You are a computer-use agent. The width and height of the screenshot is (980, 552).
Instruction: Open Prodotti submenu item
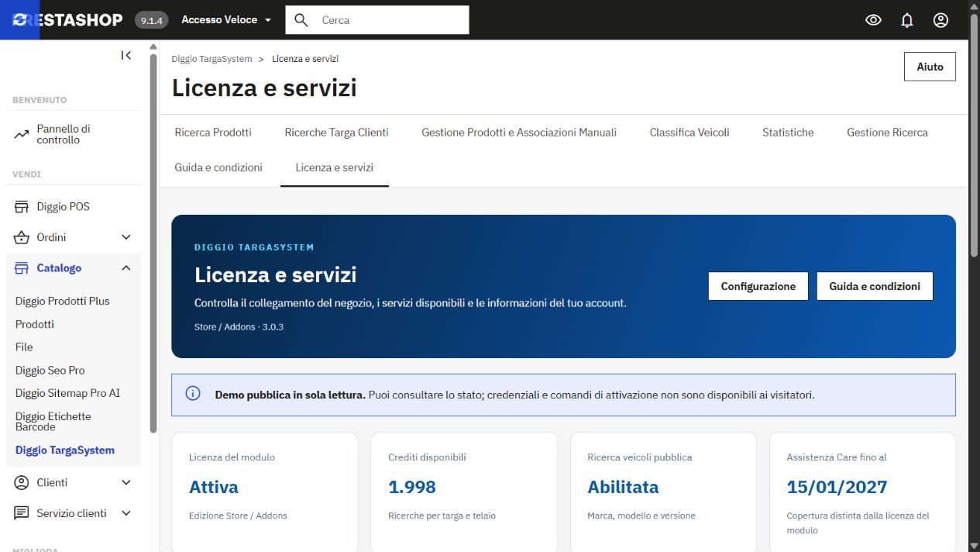[35, 324]
